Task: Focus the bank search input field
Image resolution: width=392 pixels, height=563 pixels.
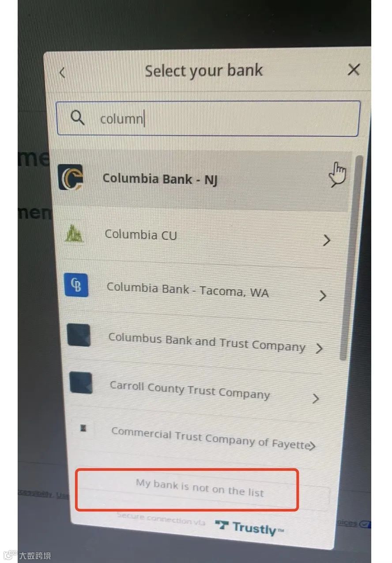Action: pos(208,118)
